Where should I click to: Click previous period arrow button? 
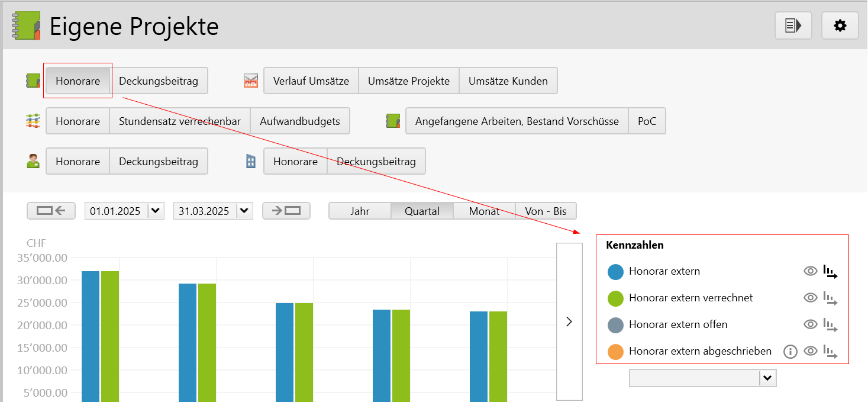51,211
